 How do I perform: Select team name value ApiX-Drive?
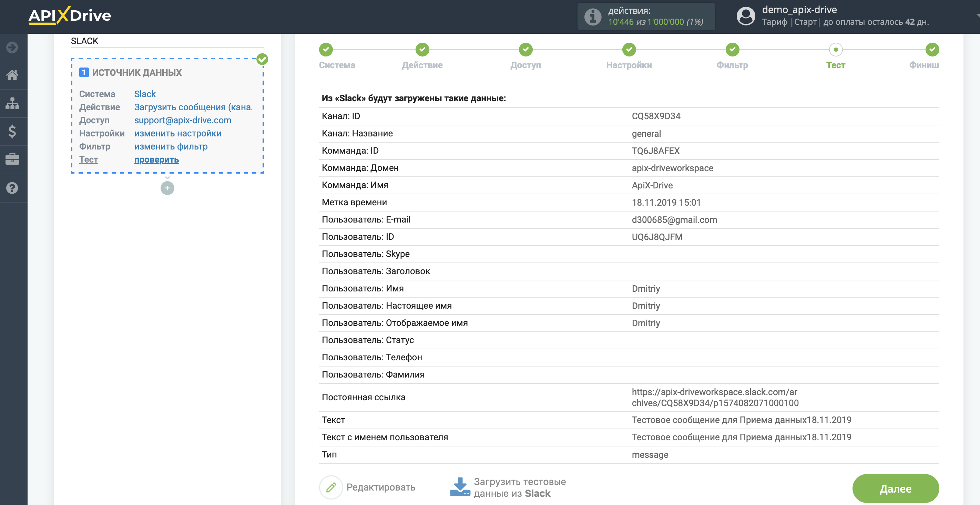652,185
